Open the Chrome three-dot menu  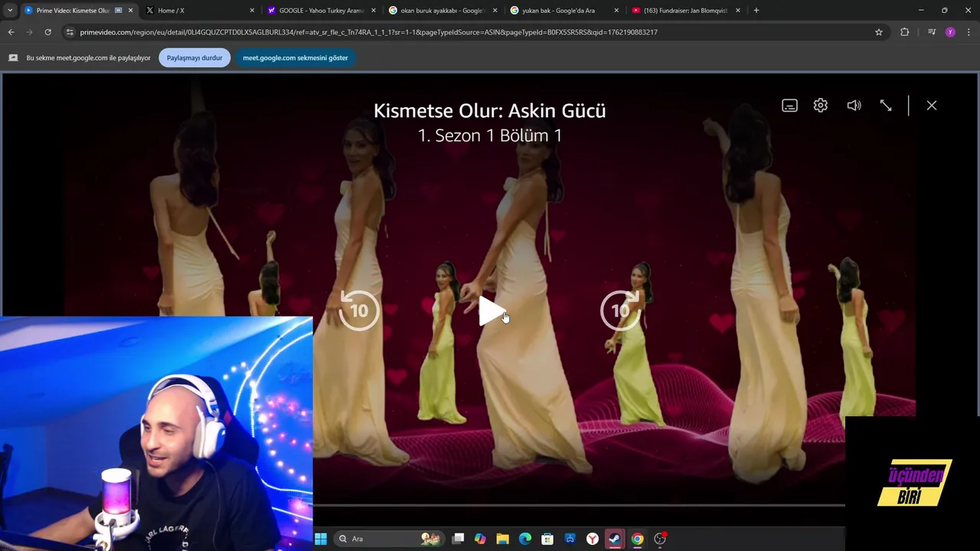click(x=969, y=32)
